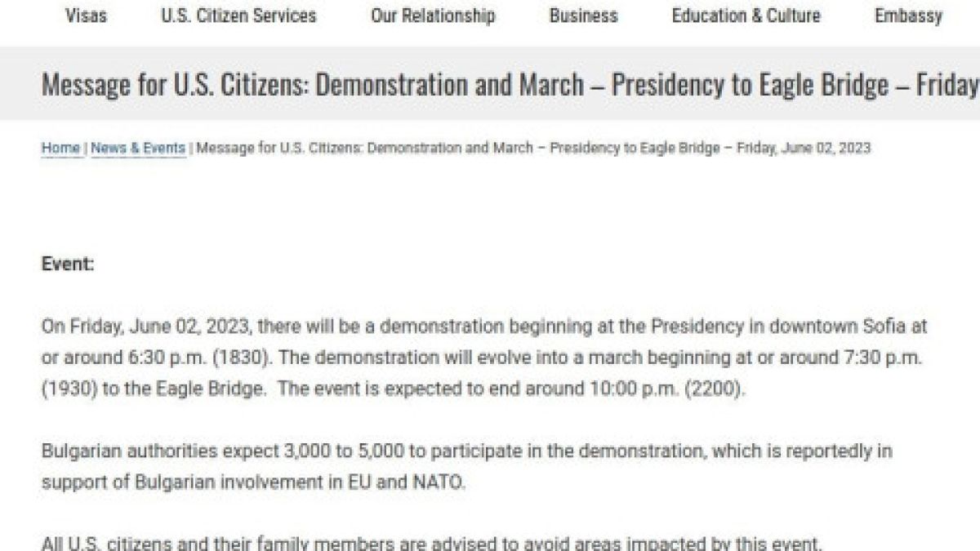Click the "All U.S. citizens" advisory sentence
The height and width of the screenshot is (551, 980).
432,543
